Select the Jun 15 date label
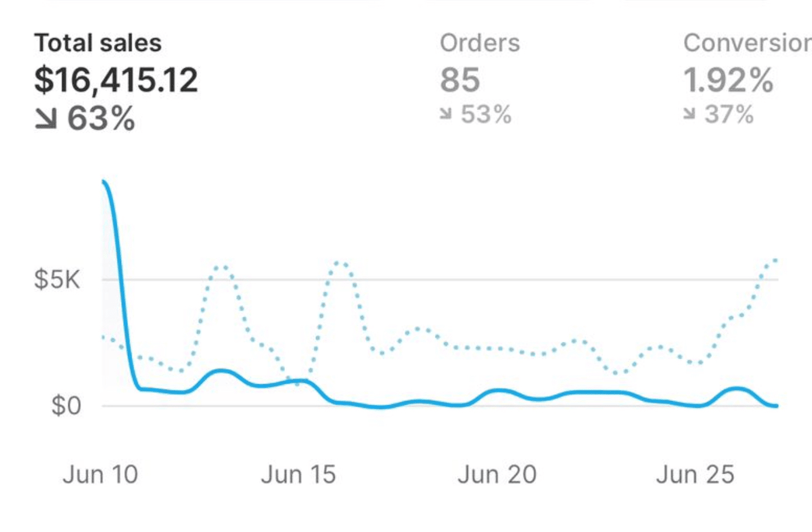The width and height of the screenshot is (812, 532). click(298, 475)
